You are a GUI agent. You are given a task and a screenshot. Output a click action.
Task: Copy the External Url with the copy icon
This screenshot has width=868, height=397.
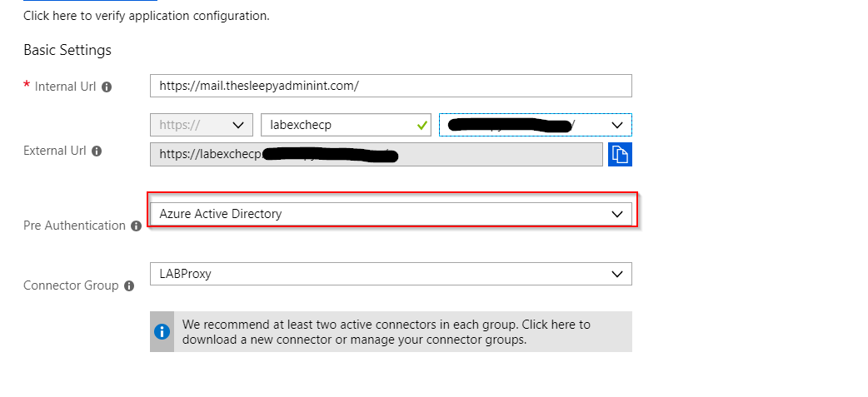coord(620,154)
